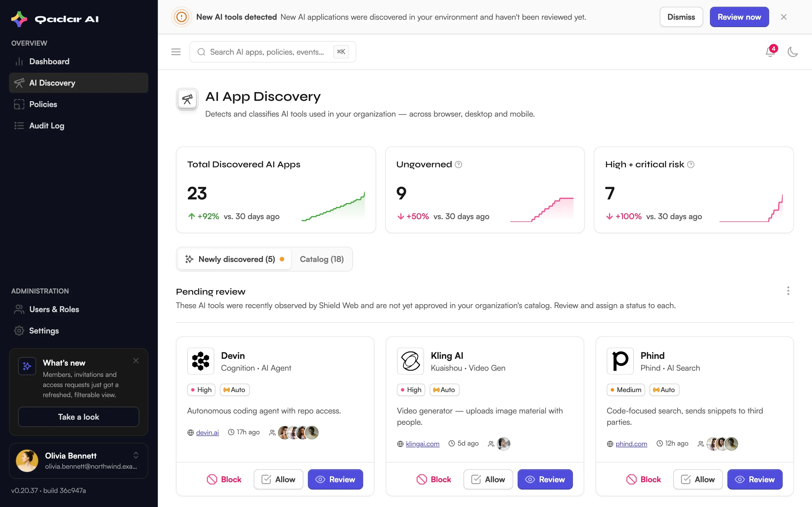Image resolution: width=812 pixels, height=507 pixels.
Task: Show Ungoverned help tooltip icon
Action: pos(458,164)
